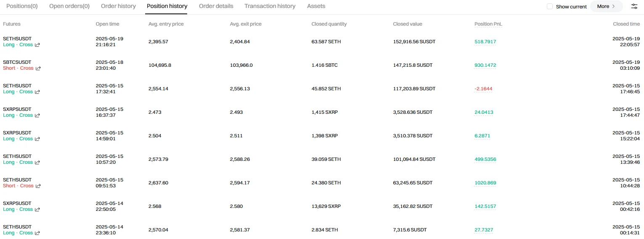Open share icon for SXRPSUSDT 16:37:37 position
The height and width of the screenshot is (239, 644).
pyautogui.click(x=38, y=116)
